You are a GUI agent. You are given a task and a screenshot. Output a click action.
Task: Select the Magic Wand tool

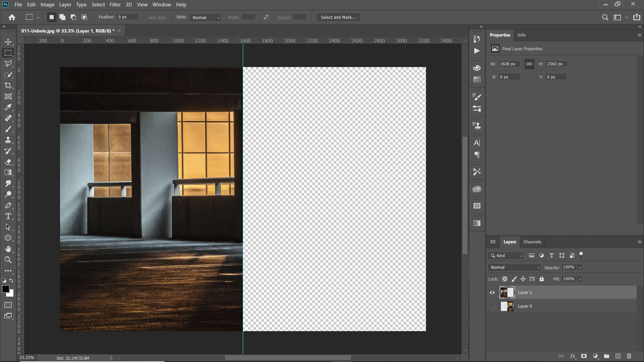click(x=8, y=74)
